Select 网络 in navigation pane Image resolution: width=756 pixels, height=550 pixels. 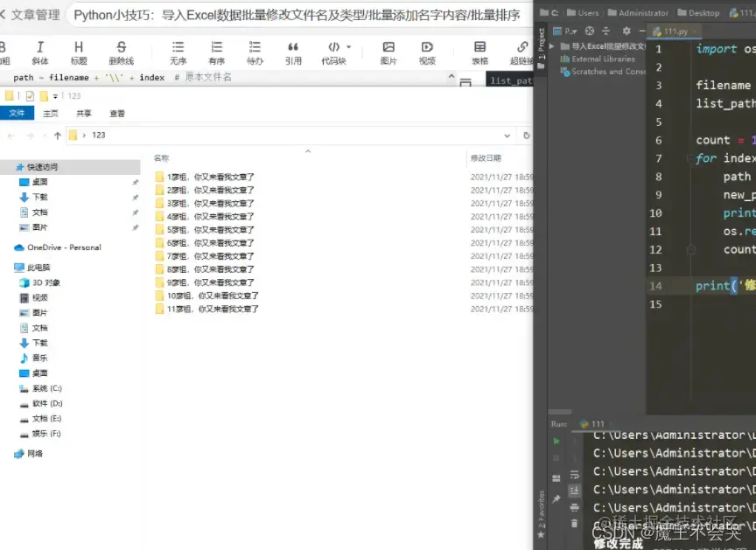click(35, 454)
